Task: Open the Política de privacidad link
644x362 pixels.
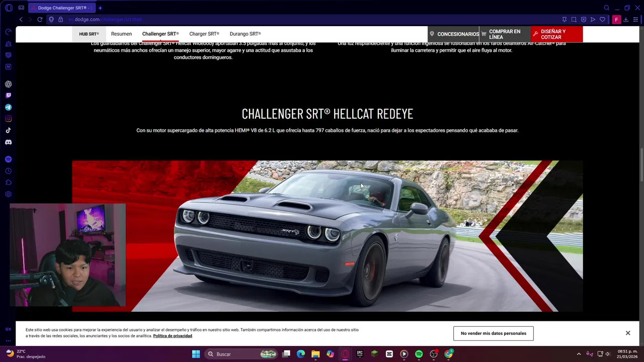Action: [173, 336]
